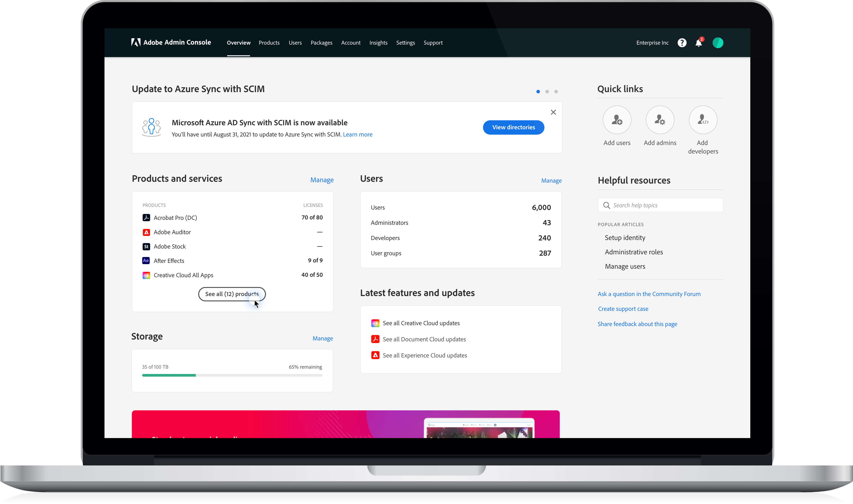The image size is (853, 504).
Task: Click the Add users quick link icon
Action: (617, 120)
